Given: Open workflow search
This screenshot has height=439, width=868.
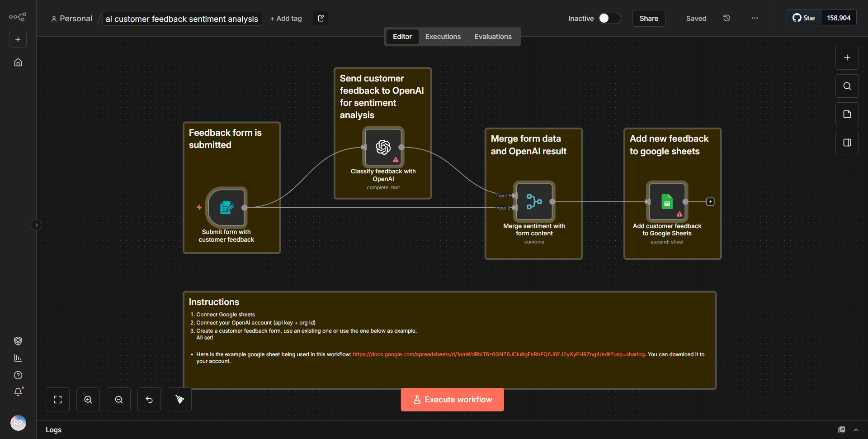Looking at the screenshot, I should [x=847, y=86].
